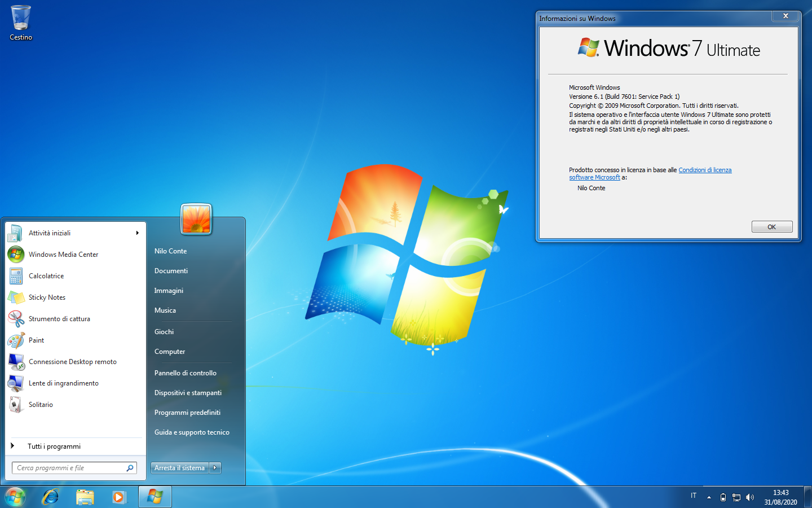Open Windows Media Player taskbar icon

119,497
